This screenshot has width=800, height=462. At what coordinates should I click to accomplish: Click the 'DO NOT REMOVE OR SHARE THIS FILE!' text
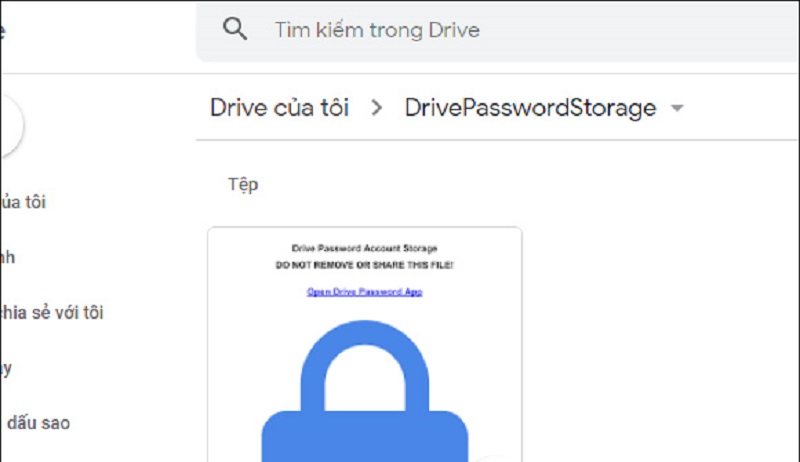pos(364,265)
